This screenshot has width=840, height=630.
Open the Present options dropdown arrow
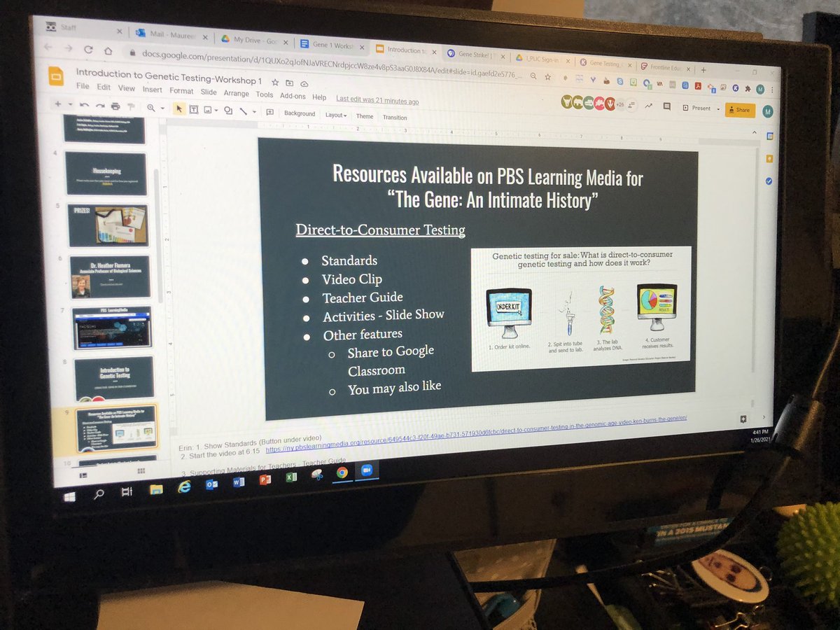[x=717, y=109]
